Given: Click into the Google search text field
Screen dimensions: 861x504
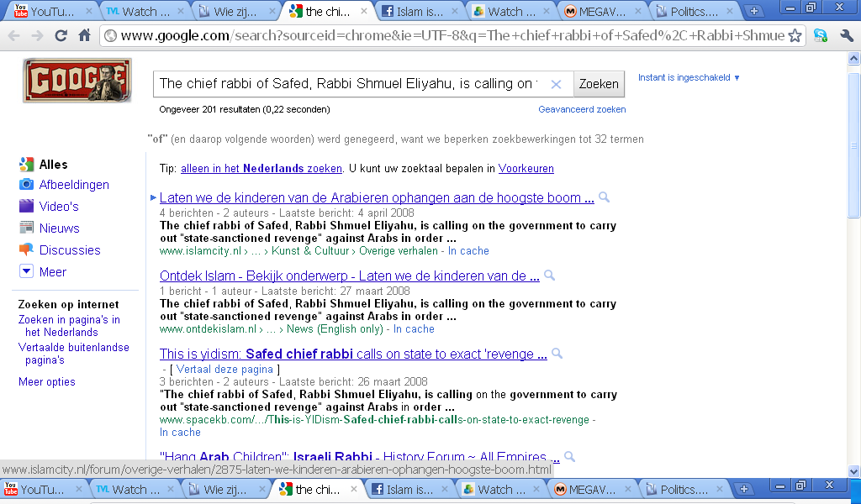Looking at the screenshot, I should pyautogui.click(x=349, y=84).
